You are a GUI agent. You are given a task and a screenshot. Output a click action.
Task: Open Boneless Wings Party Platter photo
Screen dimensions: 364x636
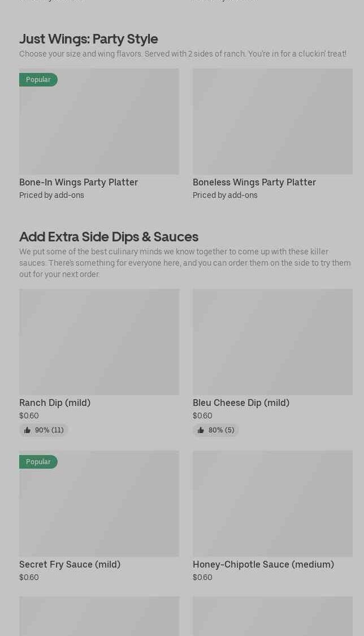(x=272, y=122)
